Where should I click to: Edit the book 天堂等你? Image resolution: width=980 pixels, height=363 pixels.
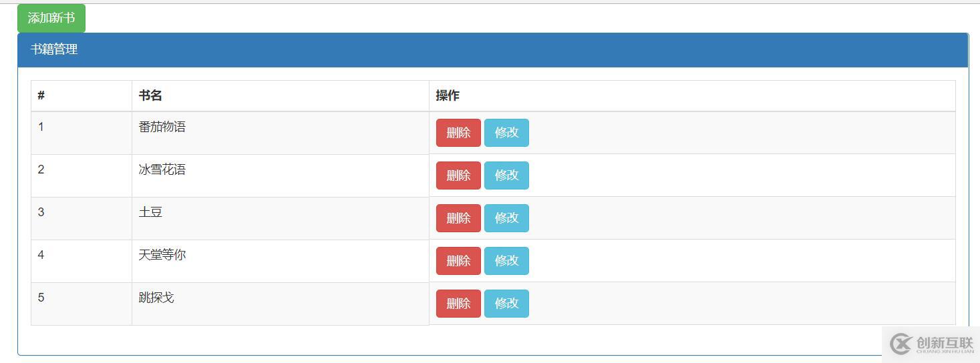(506, 261)
